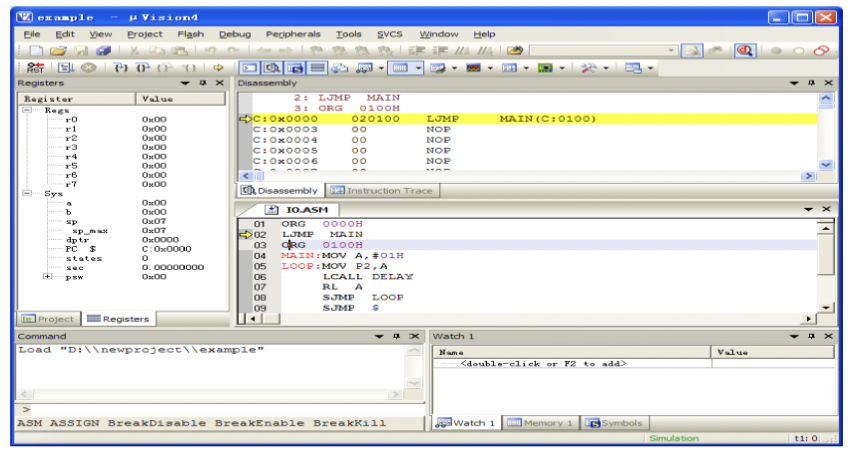Screen dimensions: 854x456
Task: Click the System Viewer windows icon
Action: [x=545, y=68]
